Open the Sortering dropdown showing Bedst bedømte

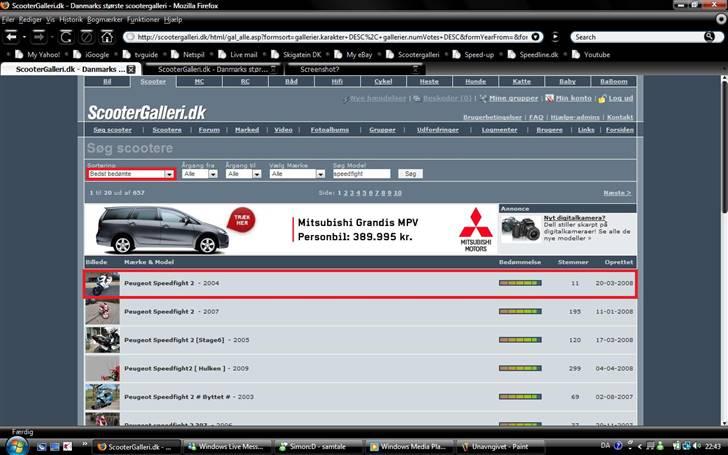click(x=131, y=174)
